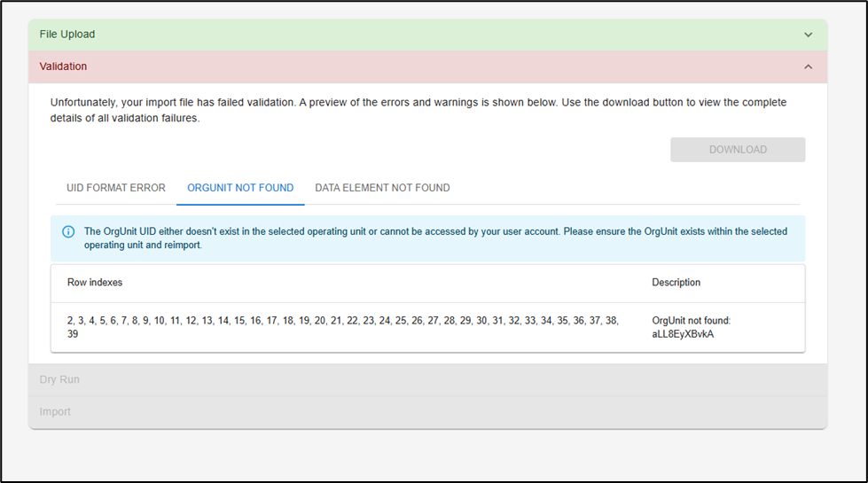
Task: Click the File Upload section title
Action: point(67,35)
